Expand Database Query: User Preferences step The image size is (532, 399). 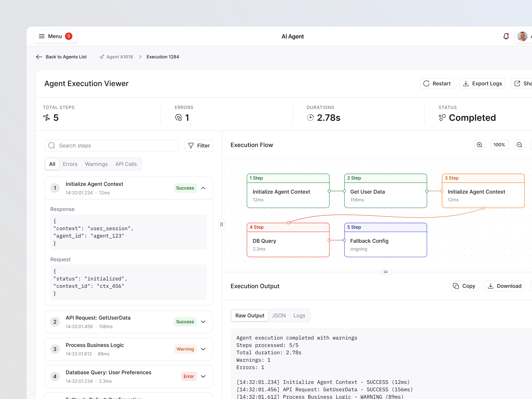[203, 376]
